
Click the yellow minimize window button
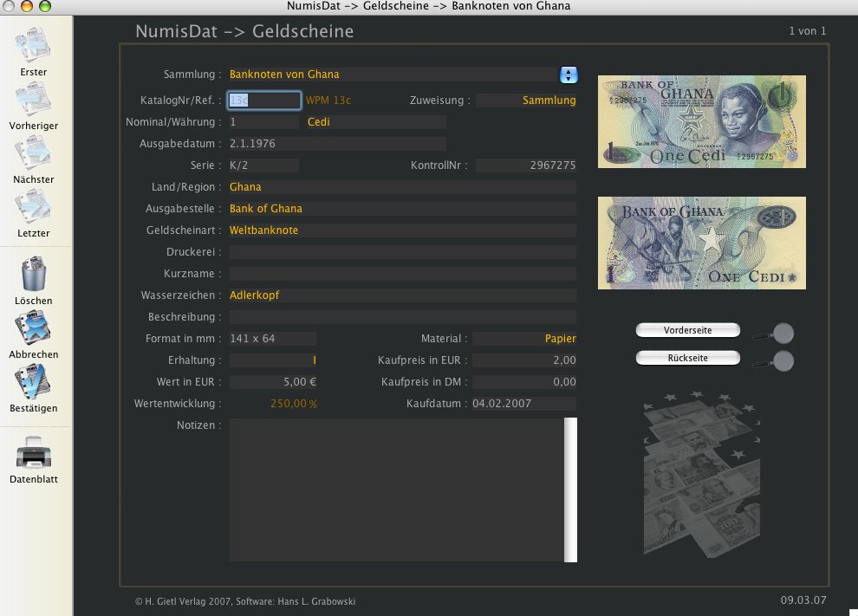click(26, 6)
